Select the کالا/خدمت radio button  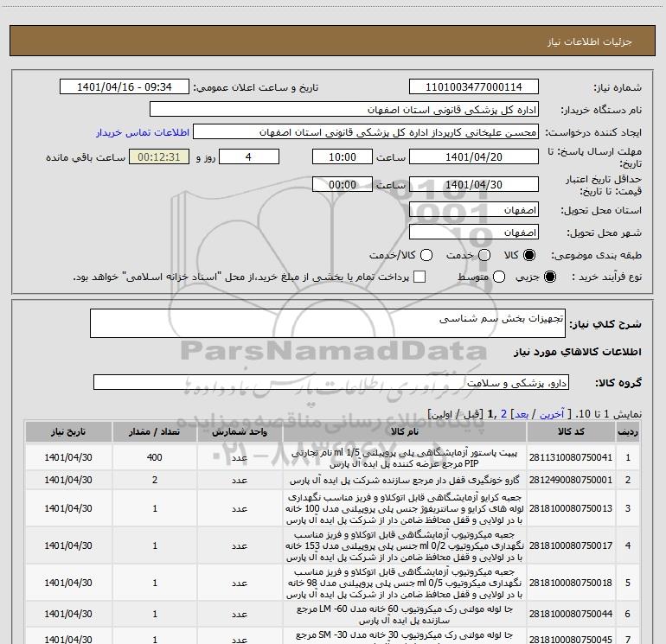(x=426, y=255)
